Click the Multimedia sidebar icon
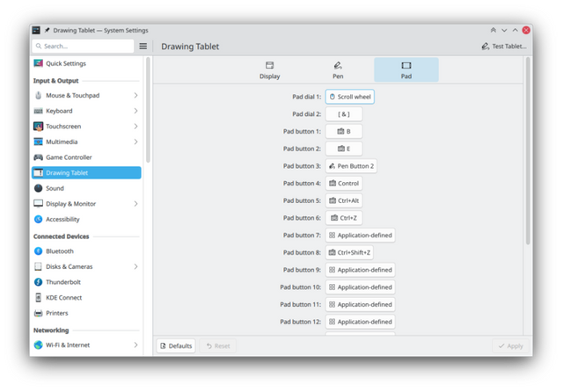 tap(38, 142)
